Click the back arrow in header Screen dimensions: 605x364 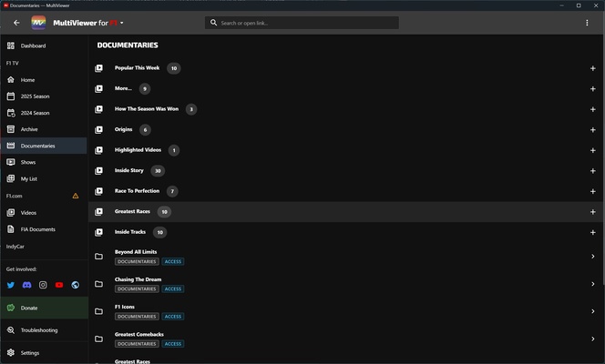pos(16,23)
